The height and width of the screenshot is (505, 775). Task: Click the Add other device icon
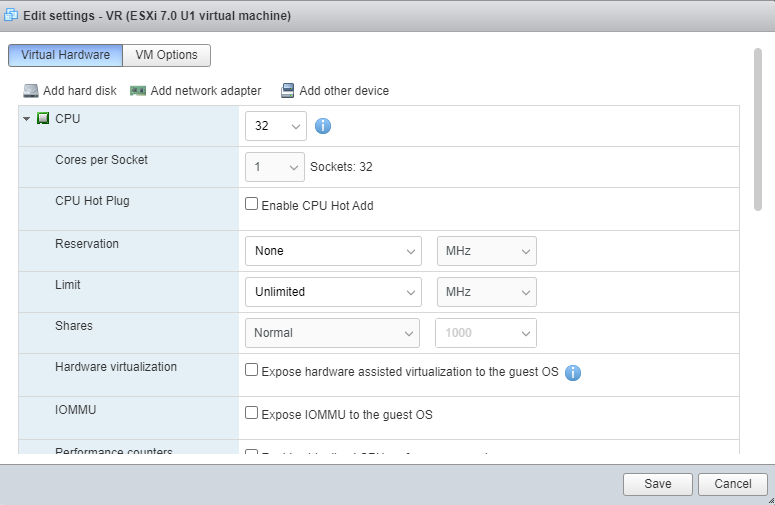[287, 90]
